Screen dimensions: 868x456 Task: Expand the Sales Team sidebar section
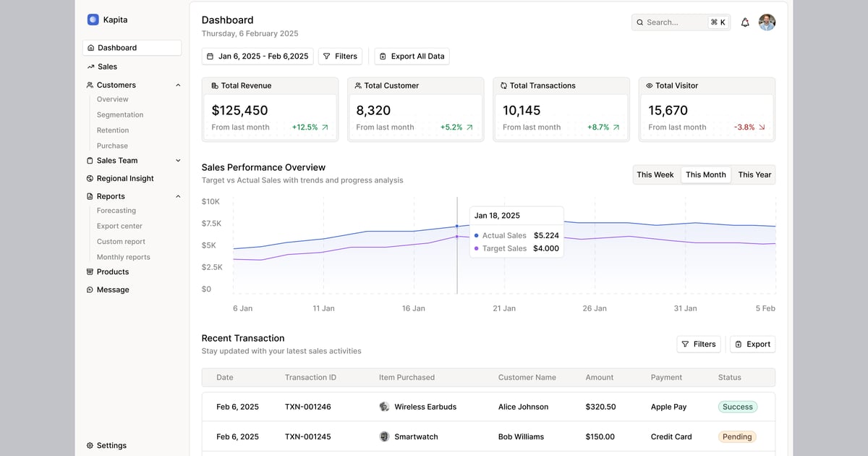178,161
